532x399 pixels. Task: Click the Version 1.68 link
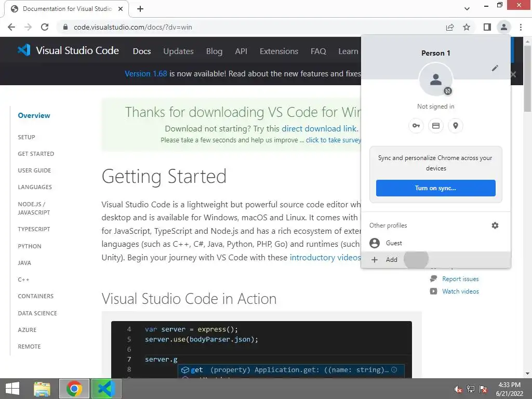pyautogui.click(x=146, y=74)
